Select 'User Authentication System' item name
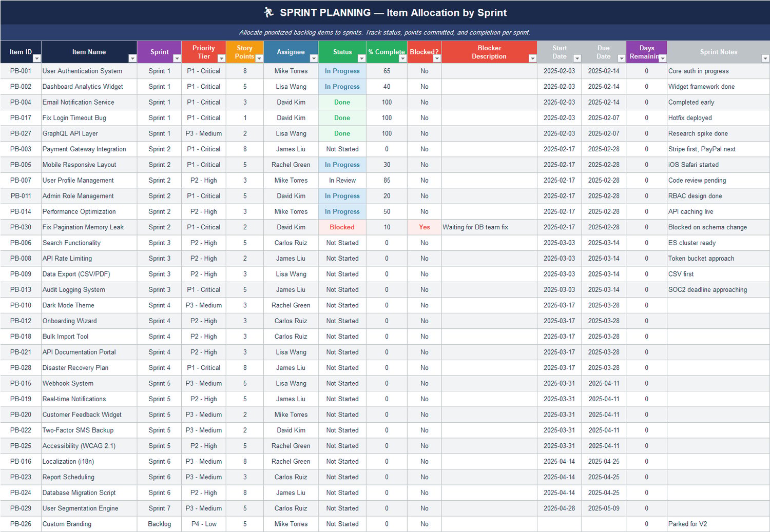This screenshot has height=532, width=770. 89,71
